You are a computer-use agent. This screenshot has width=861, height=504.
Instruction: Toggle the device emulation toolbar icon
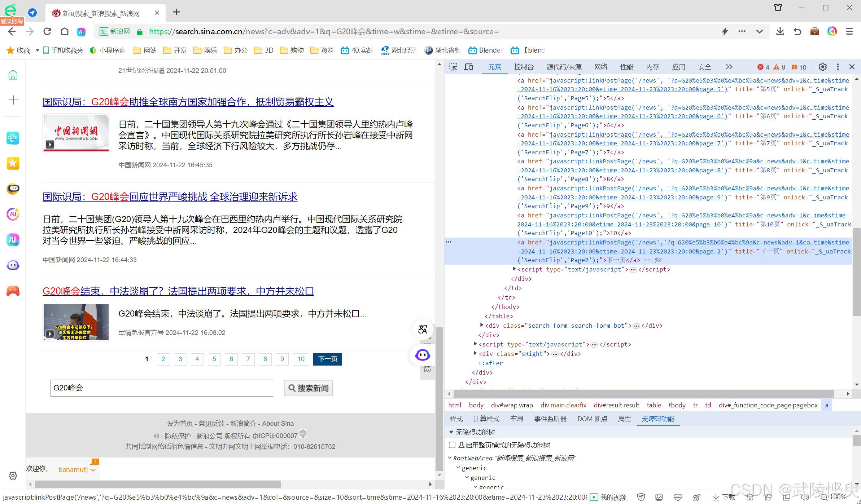click(468, 67)
